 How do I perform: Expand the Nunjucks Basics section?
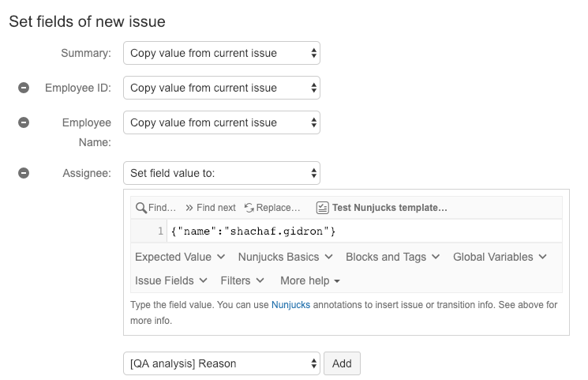(x=286, y=257)
